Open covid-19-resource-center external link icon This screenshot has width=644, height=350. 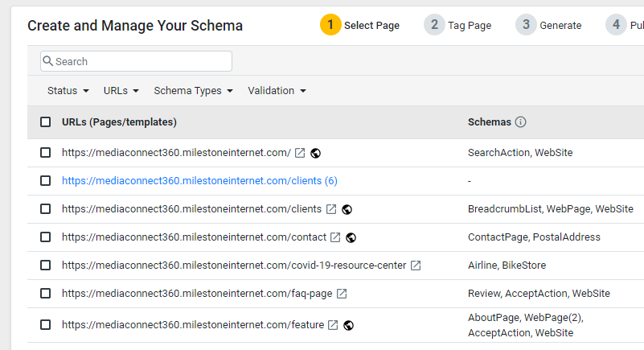tap(416, 266)
